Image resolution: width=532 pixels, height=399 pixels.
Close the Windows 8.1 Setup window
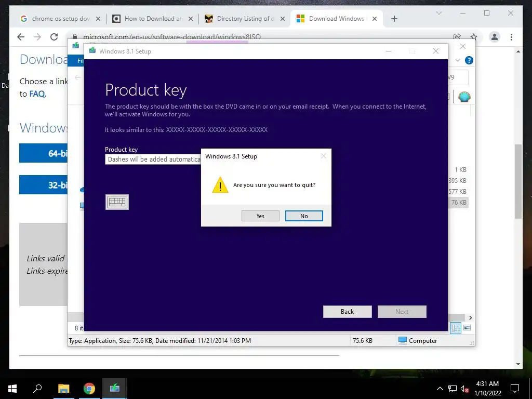click(x=436, y=51)
